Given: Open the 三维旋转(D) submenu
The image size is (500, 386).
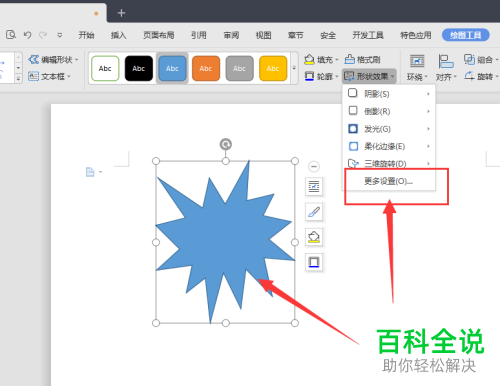Looking at the screenshot, I should [389, 163].
